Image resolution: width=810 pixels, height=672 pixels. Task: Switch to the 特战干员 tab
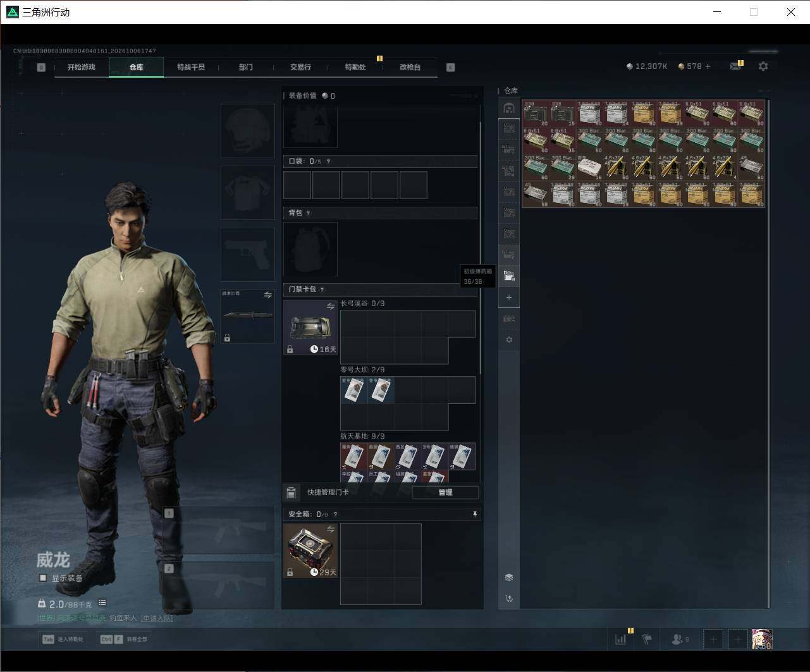[191, 67]
